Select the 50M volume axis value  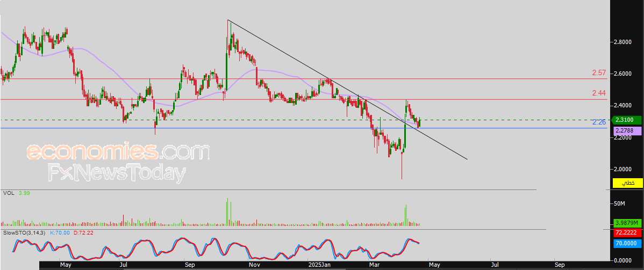[620, 203]
